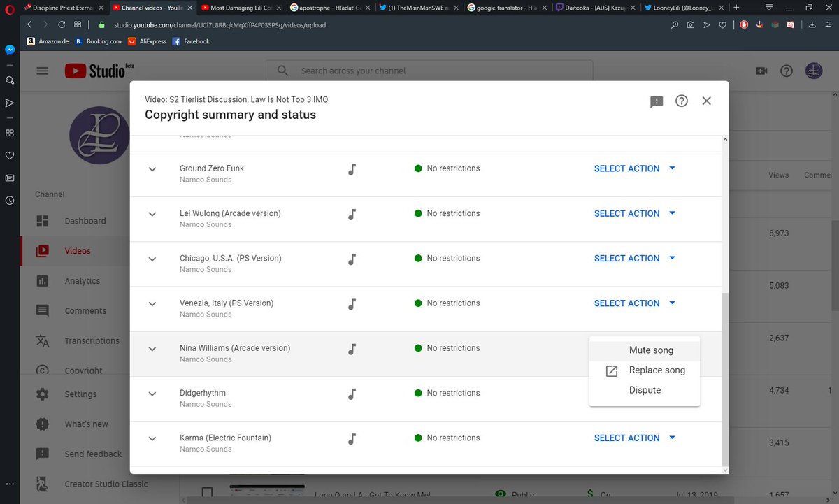This screenshot has width=839, height=504.
Task: Open the sidebar send/flow icon
Action: (x=10, y=103)
